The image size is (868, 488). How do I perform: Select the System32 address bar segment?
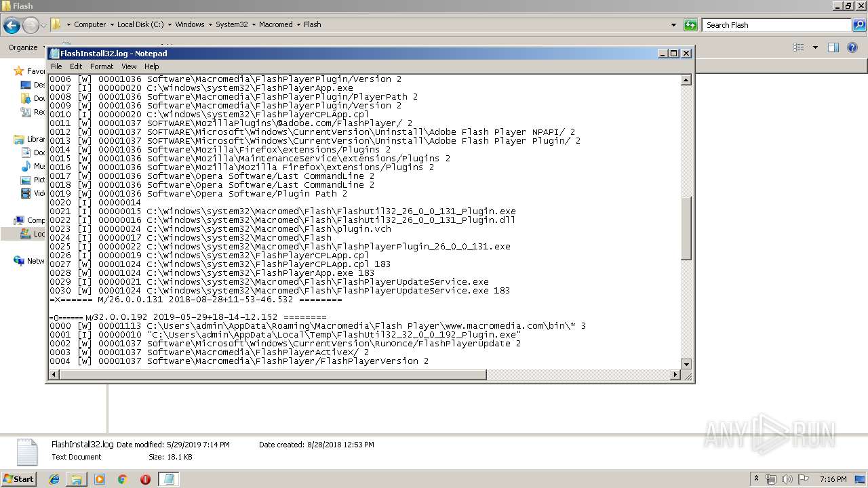tap(232, 24)
